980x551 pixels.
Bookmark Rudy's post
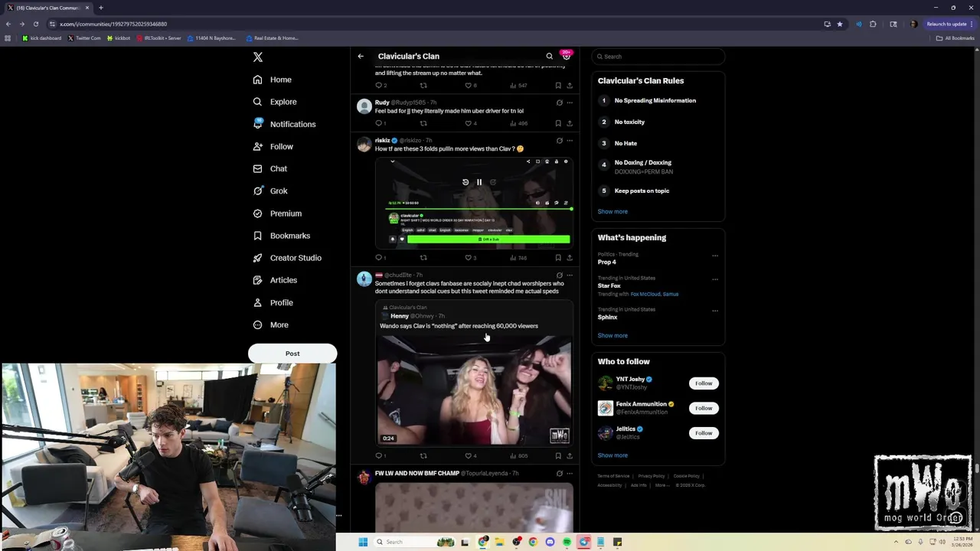[558, 123]
